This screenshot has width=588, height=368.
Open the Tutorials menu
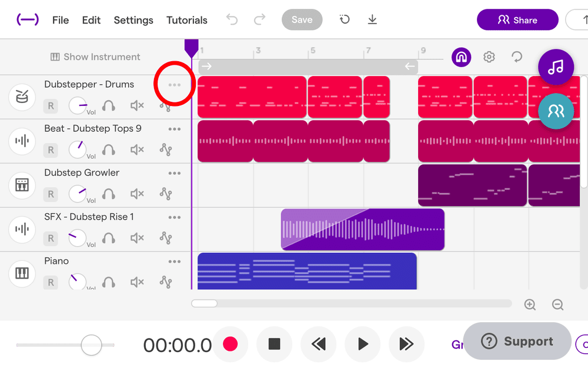pos(186,19)
